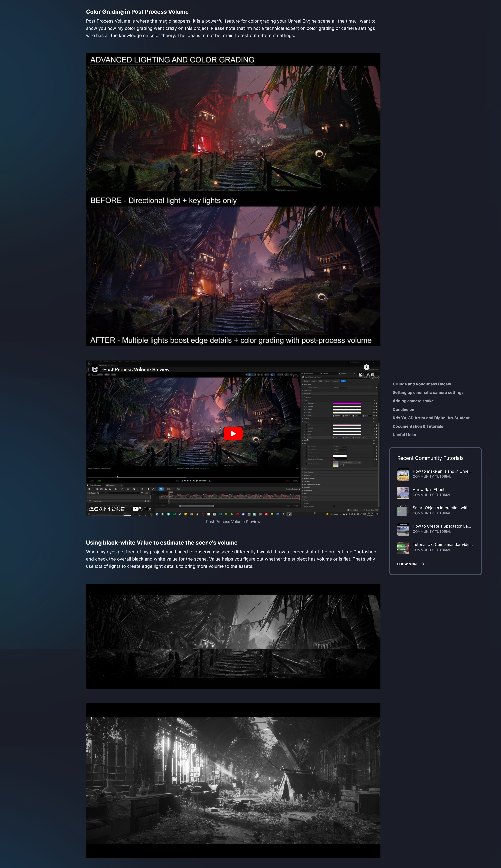Click the YouTube logo below the video
The height and width of the screenshot is (868, 501).
click(142, 509)
